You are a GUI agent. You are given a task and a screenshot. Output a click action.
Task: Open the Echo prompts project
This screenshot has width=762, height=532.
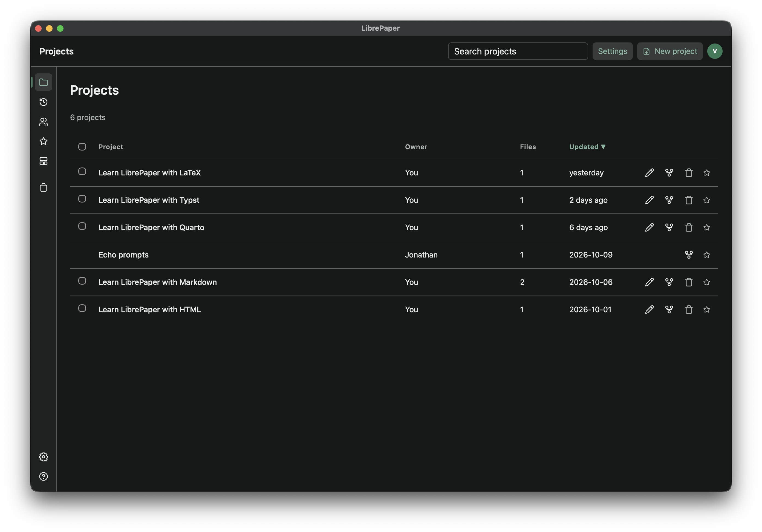pyautogui.click(x=123, y=255)
